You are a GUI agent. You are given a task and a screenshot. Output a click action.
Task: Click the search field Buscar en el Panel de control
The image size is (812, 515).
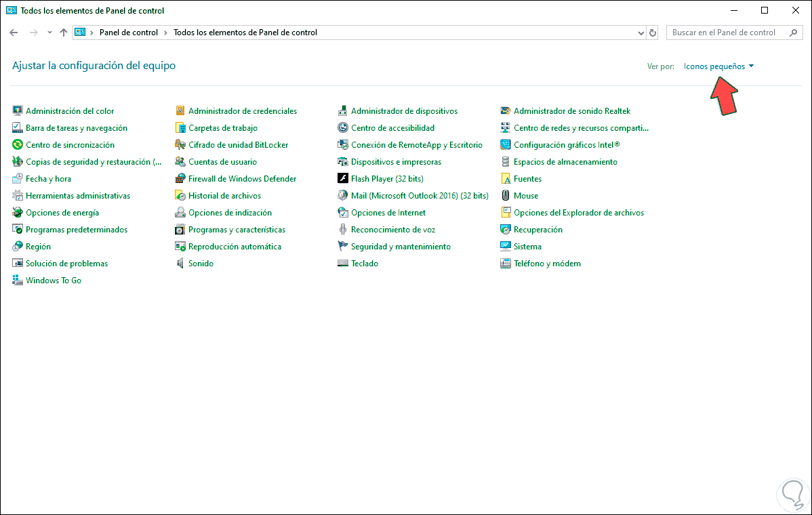[x=727, y=32]
